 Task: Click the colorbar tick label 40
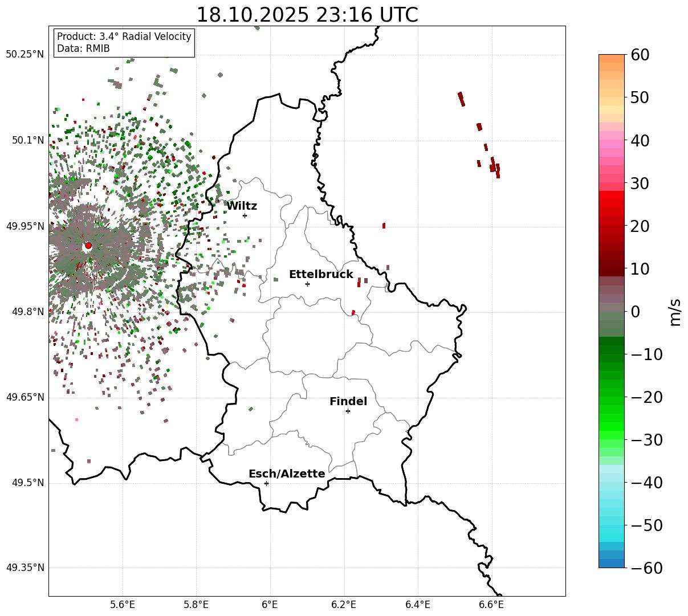(x=641, y=140)
